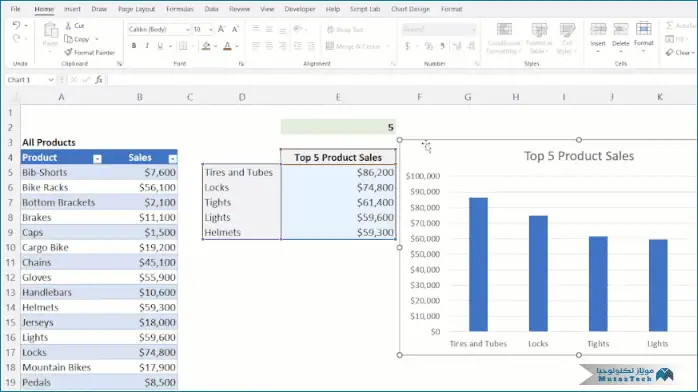Apply the font color swatch

point(227,45)
